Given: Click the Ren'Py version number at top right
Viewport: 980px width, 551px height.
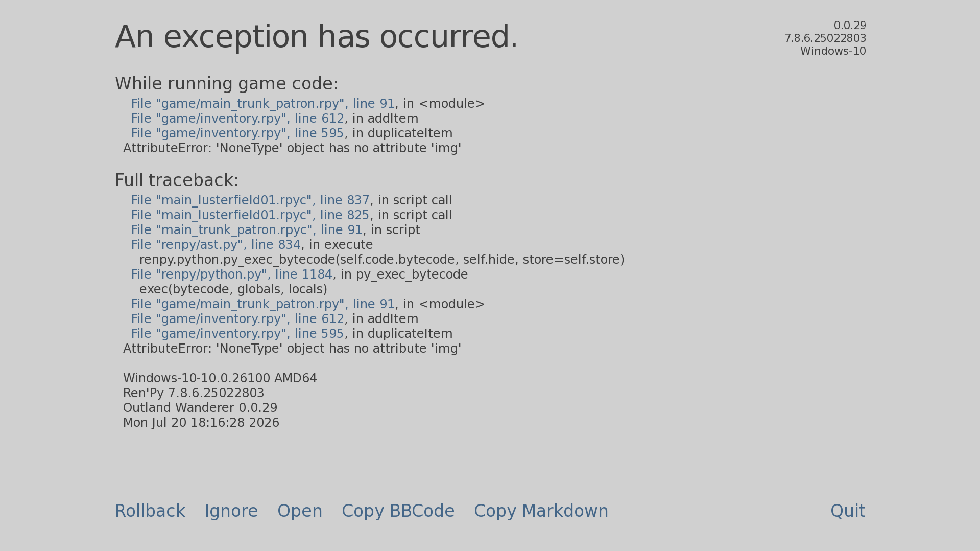Looking at the screenshot, I should pos(825,38).
